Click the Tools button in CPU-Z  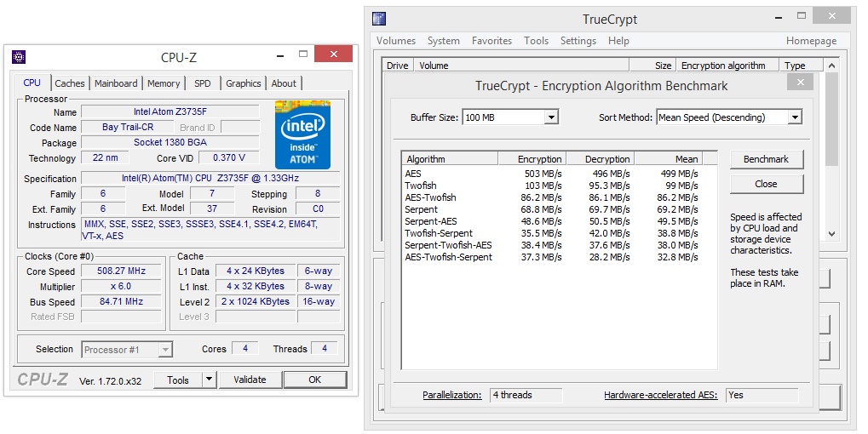click(178, 380)
